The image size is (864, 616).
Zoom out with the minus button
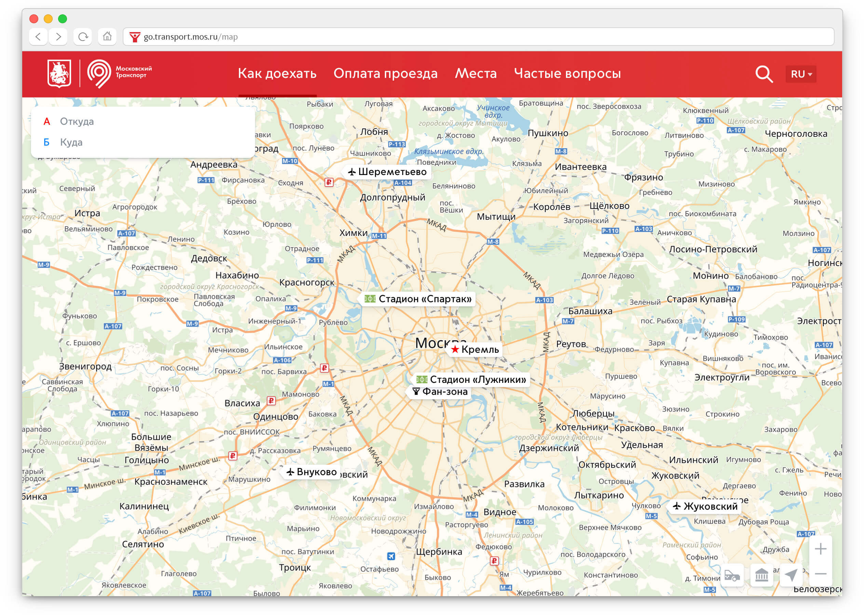pos(820,574)
